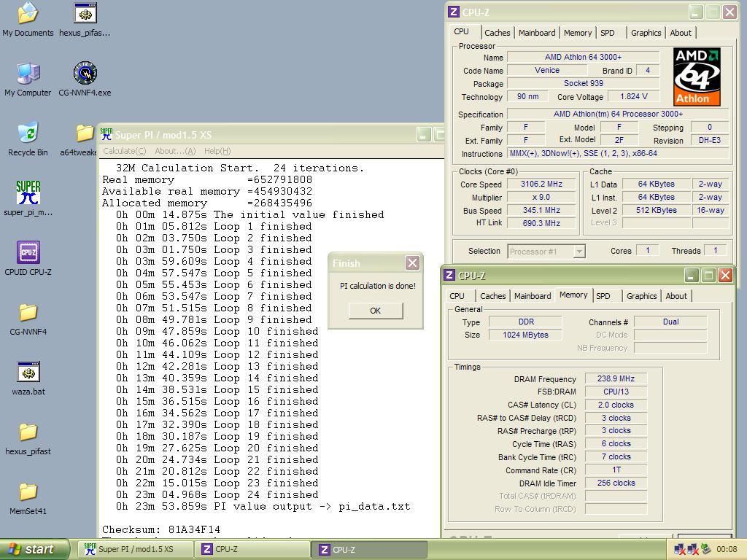
Task: Switch to About tab in upper CPU-Z
Action: click(x=681, y=33)
